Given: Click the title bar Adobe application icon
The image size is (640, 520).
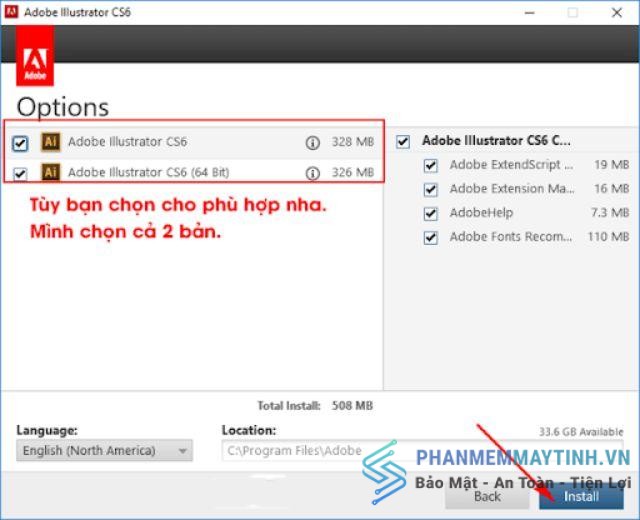Looking at the screenshot, I should click(11, 11).
